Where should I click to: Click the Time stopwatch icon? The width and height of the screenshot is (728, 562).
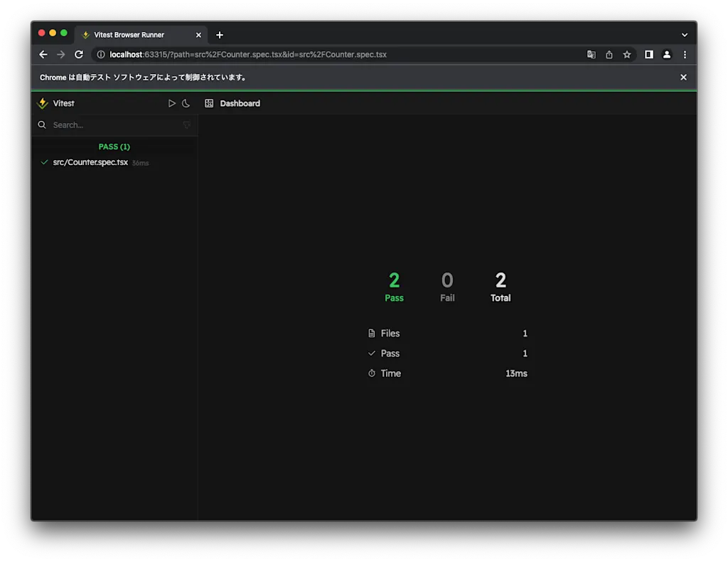point(371,373)
